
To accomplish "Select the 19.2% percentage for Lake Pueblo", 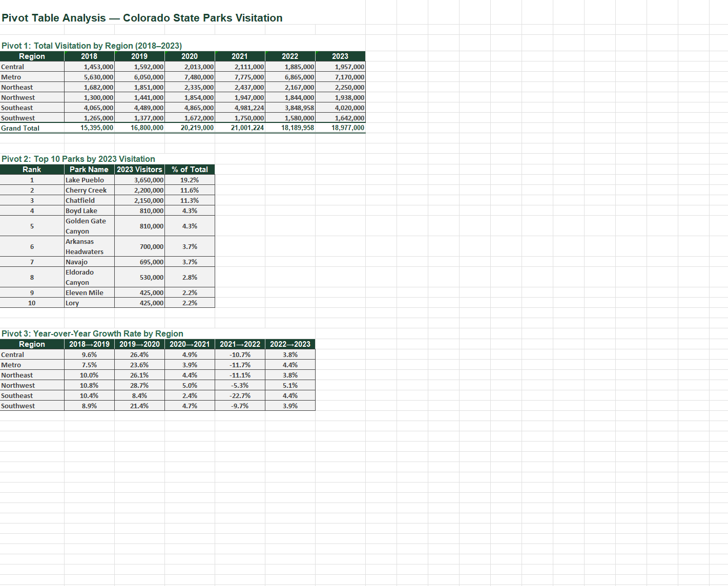I will [190, 180].
